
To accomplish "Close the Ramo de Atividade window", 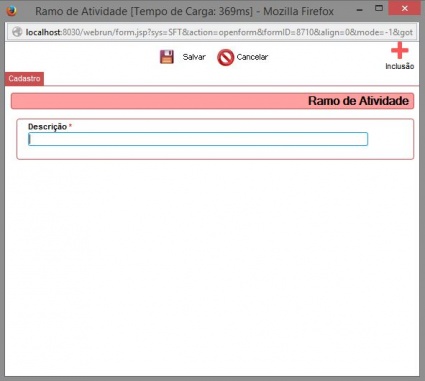I will (405, 8).
